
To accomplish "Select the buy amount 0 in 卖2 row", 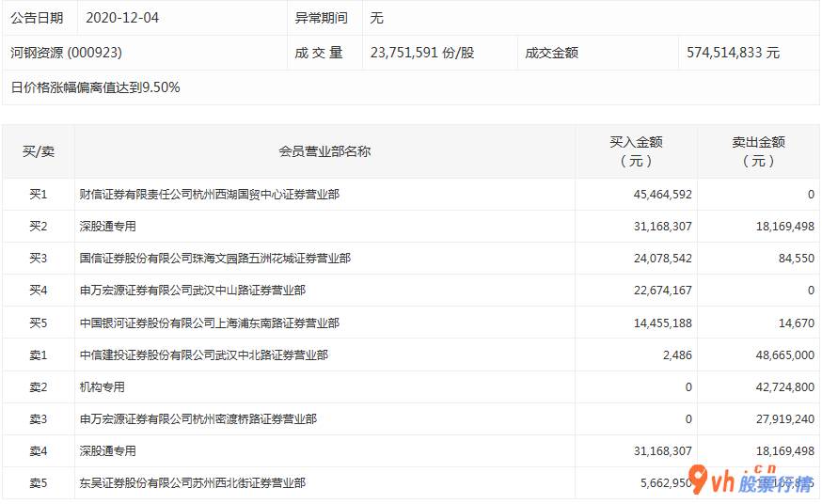I will (x=688, y=387).
